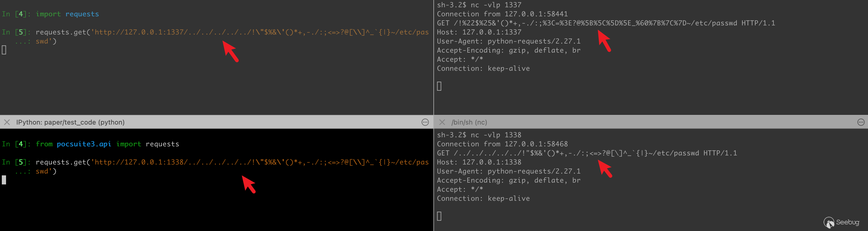The width and height of the screenshot is (868, 231).
Task: Click the red arrow under the encoded GET request
Action: pos(604,41)
